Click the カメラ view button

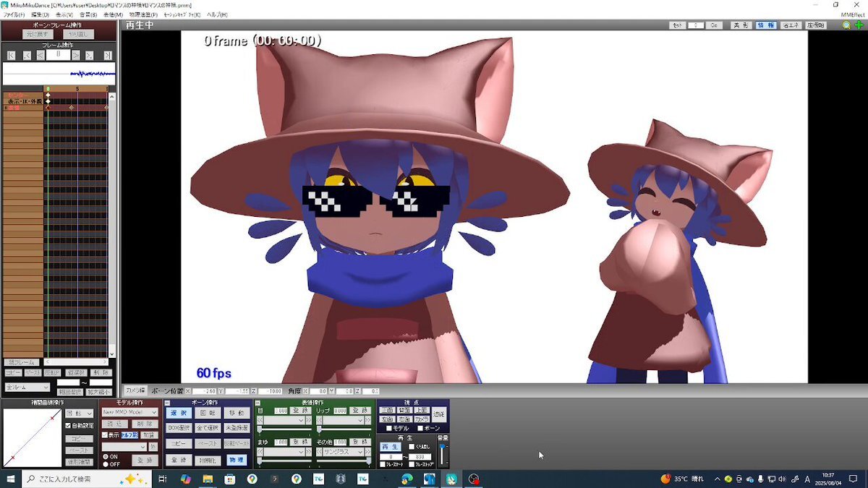[422, 419]
